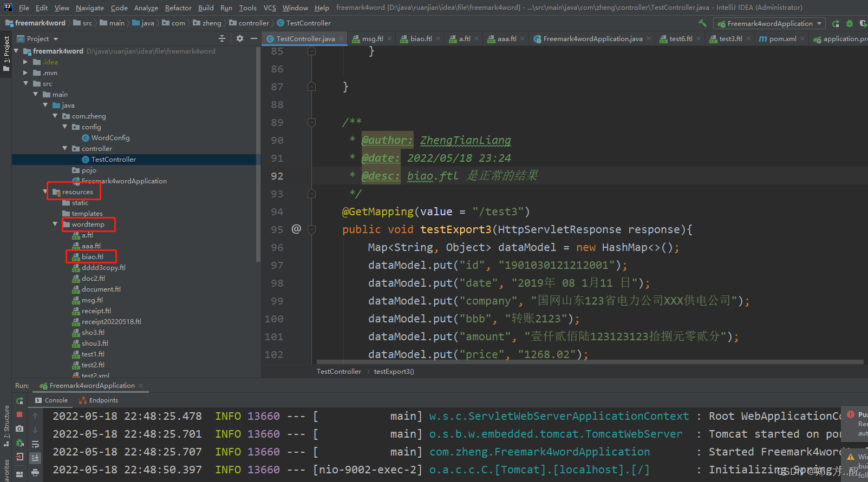Close the TestController.java editor tab
This screenshot has height=482, width=868.
[341, 39]
